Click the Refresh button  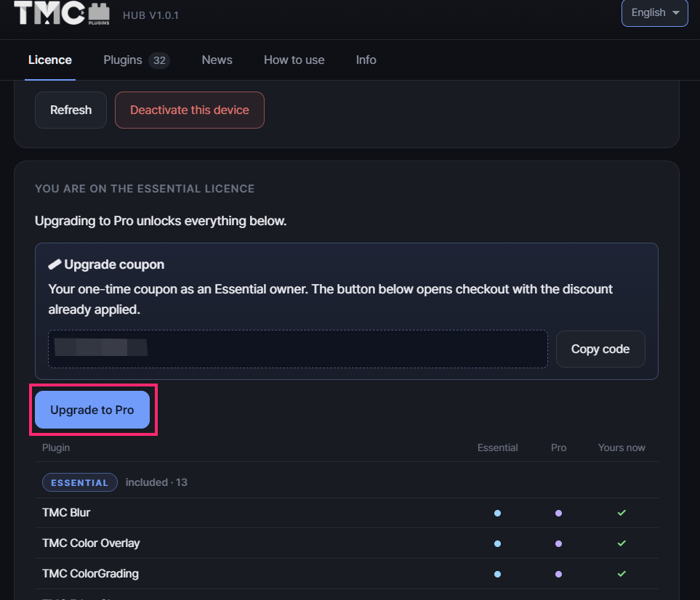click(71, 110)
